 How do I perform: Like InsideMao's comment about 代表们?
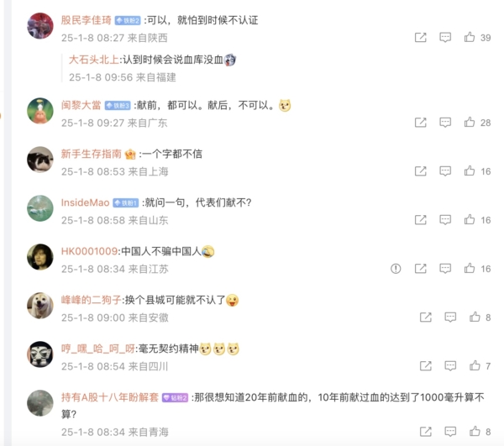click(x=470, y=219)
